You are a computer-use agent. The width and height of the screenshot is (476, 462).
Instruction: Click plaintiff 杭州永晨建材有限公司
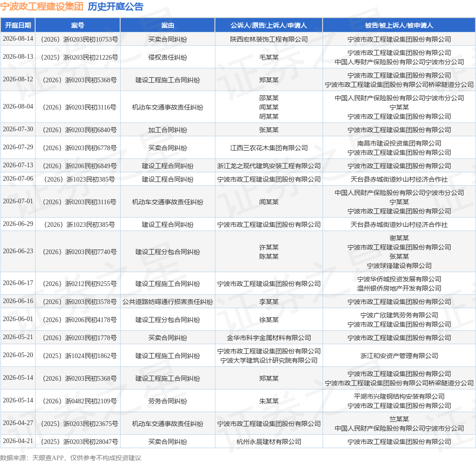[x=269, y=442]
